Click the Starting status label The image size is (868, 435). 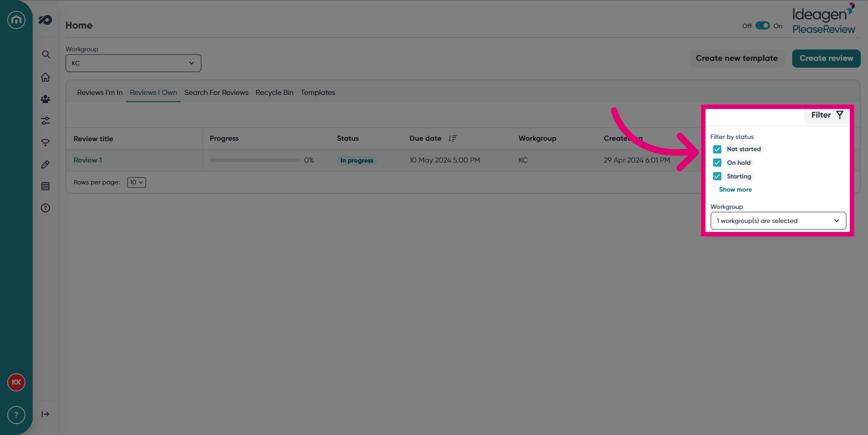pos(739,176)
